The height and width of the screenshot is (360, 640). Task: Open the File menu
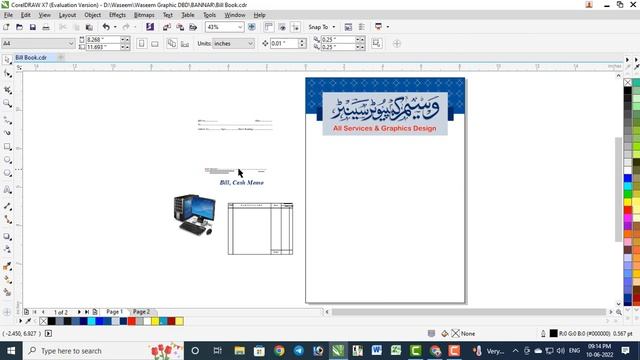pos(8,15)
